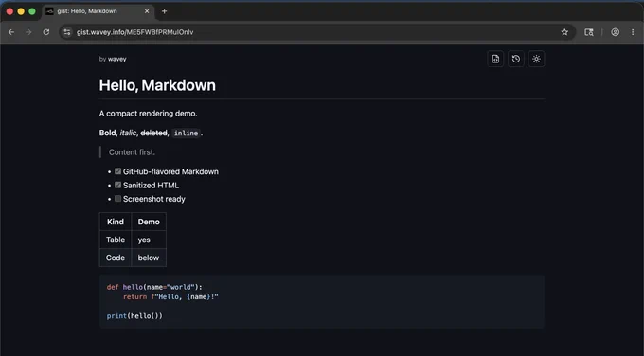The image size is (644, 356).
Task: Click the 'def hello' code line
Action: (154, 287)
